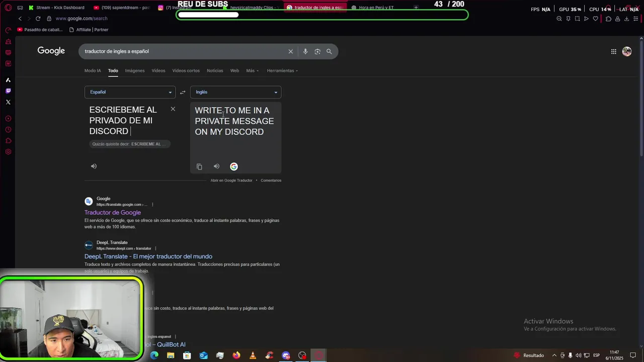Add page to favorites heart icon
Screen dimensions: 644x362
[x=596, y=19]
